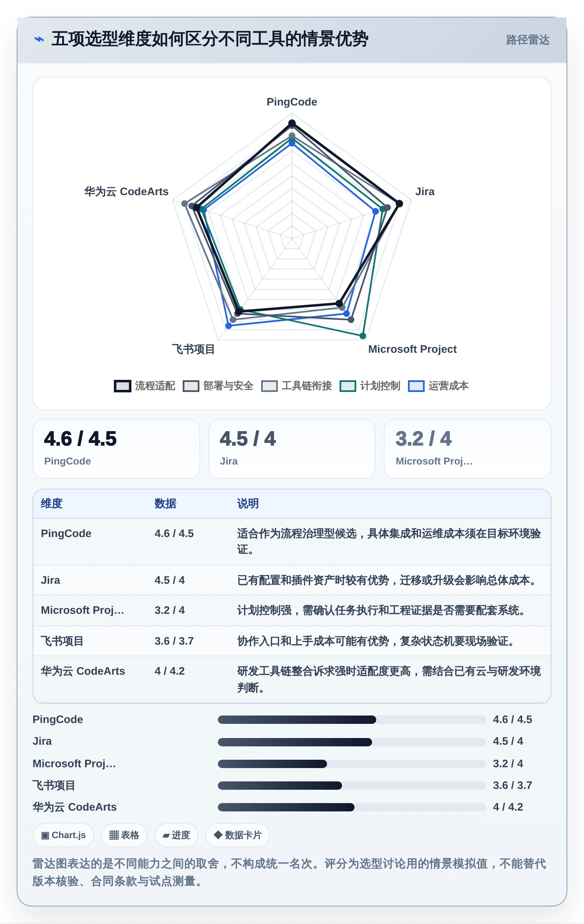The height and width of the screenshot is (924, 584).
Task: Select the Chart.js tag chip
Action: [63, 835]
